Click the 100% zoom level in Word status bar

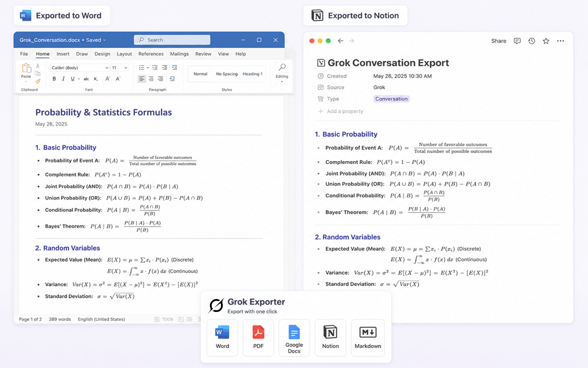pyautogui.click(x=168, y=319)
